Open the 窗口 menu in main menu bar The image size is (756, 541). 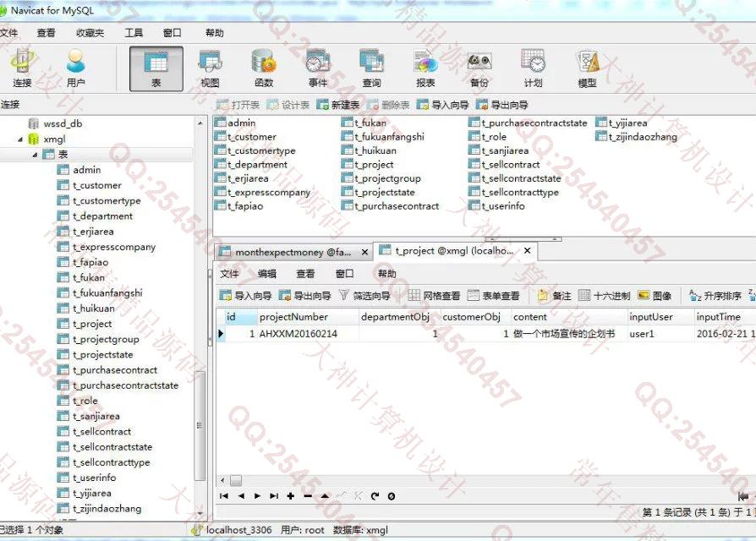coord(173,33)
